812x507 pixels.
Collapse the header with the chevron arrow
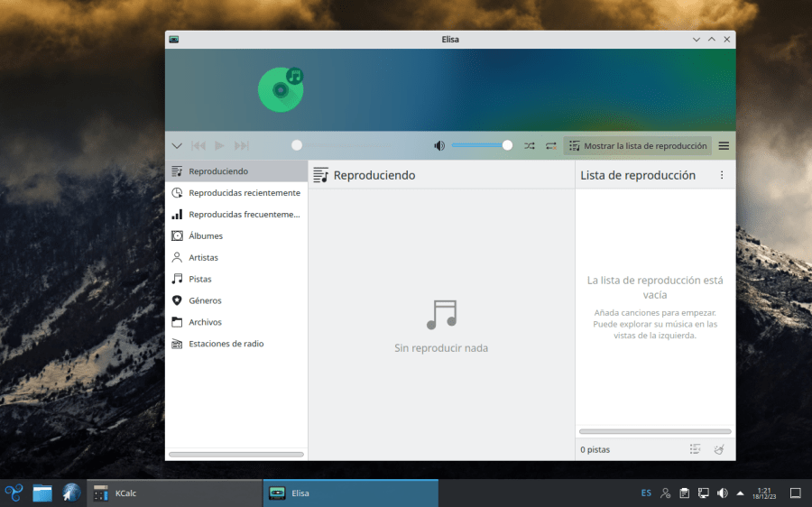point(177,145)
